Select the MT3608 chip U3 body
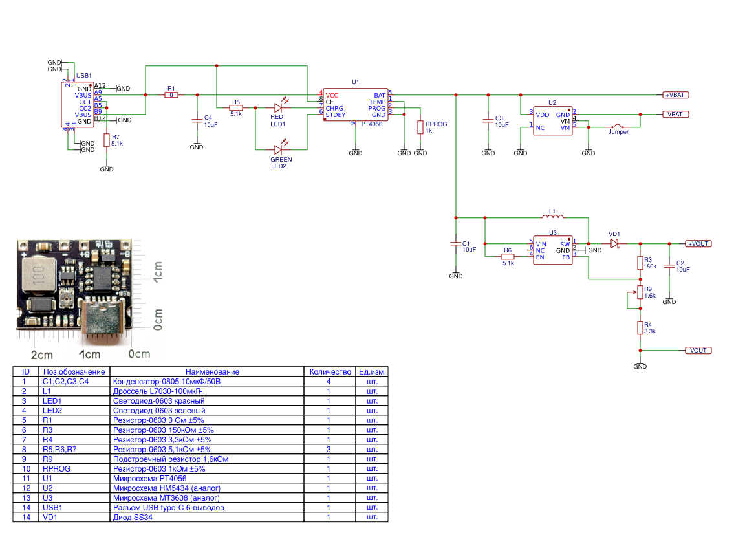The width and height of the screenshot is (756, 535). (x=552, y=249)
